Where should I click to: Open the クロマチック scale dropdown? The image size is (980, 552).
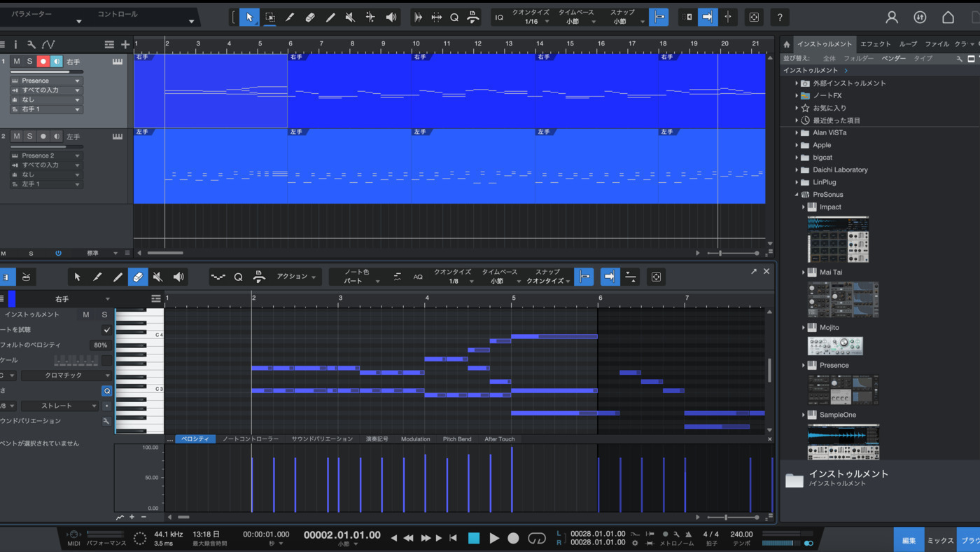click(66, 375)
